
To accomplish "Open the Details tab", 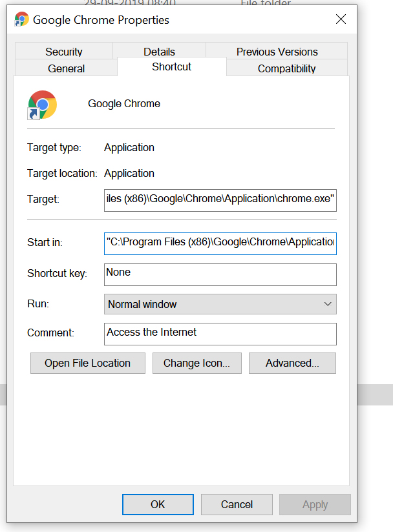I will (x=159, y=52).
